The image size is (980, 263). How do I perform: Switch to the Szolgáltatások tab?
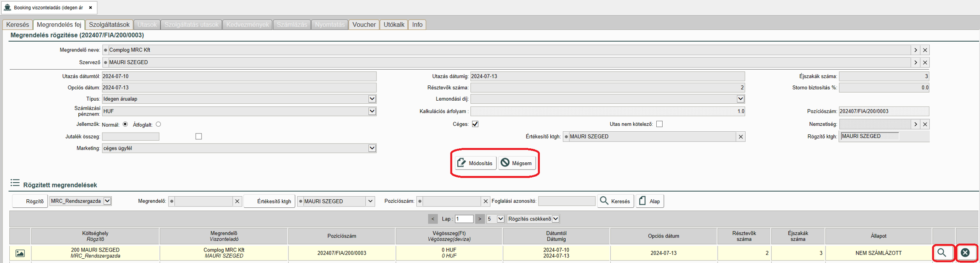(109, 25)
